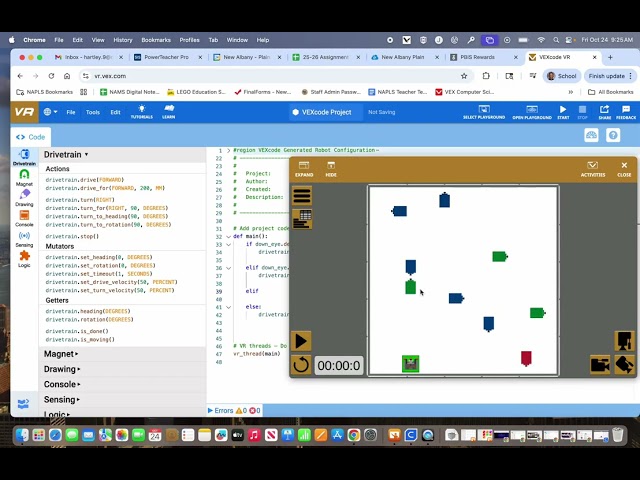
Task: Switch to the Code tab
Action: (31, 137)
